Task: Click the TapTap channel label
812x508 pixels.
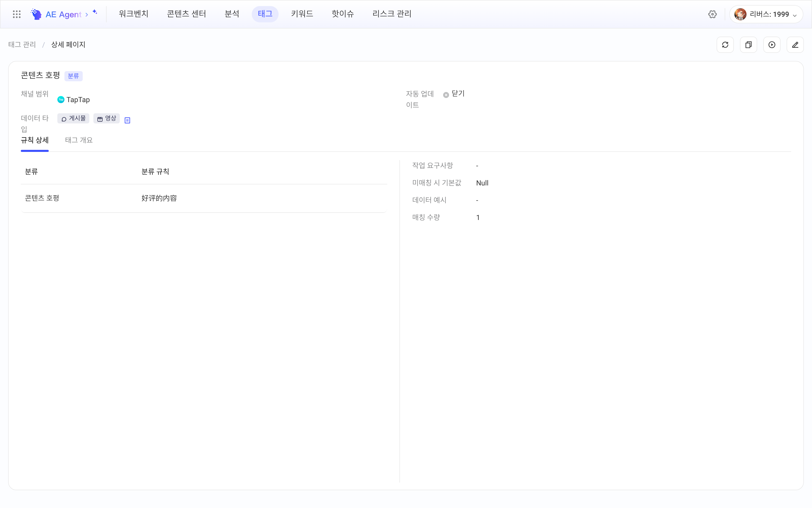Action: coord(78,100)
